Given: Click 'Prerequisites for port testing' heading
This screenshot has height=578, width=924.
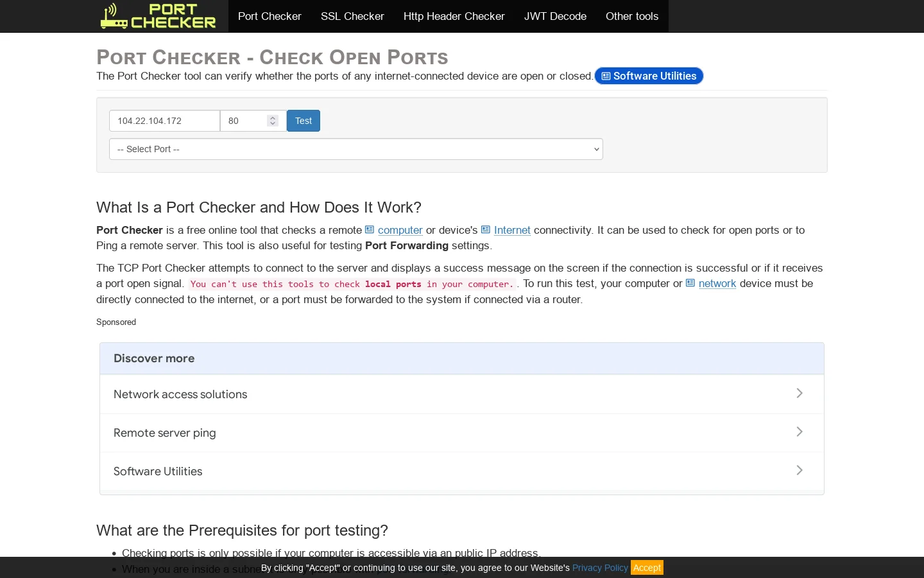Looking at the screenshot, I should point(242,530).
